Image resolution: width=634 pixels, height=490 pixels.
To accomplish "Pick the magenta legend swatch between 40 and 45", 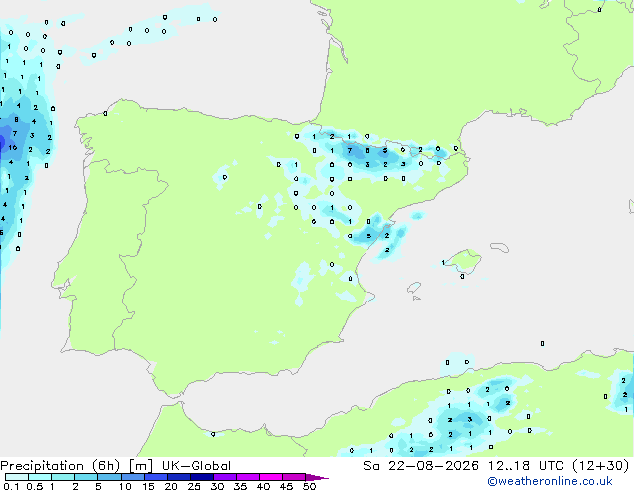I will point(271,477).
